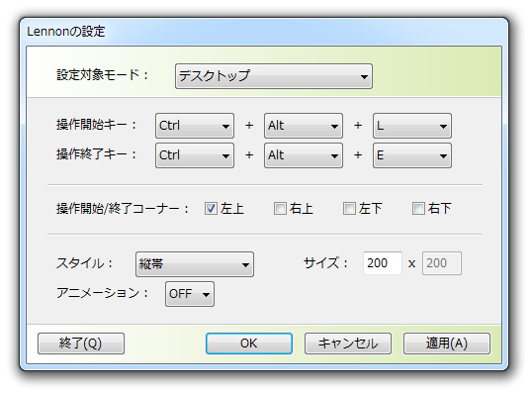Enable the 右下 corner checkbox
Viewport: 532px width, 394px height.
[418, 208]
